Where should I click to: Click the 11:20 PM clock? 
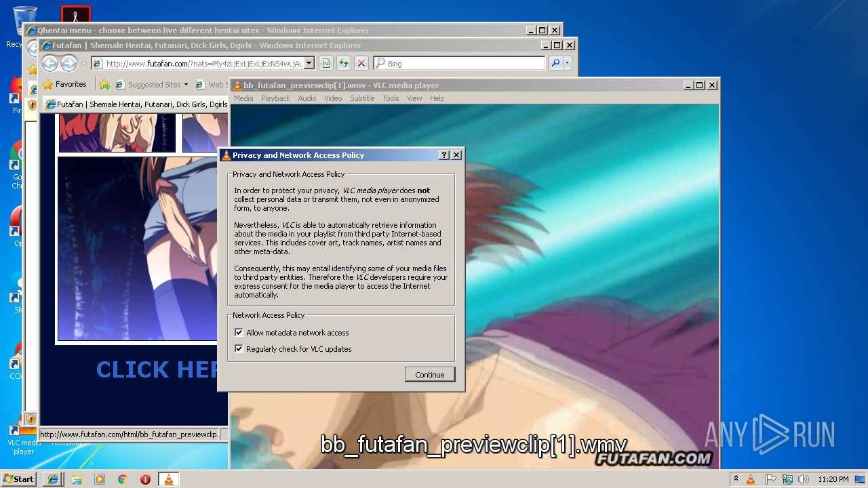tap(833, 479)
